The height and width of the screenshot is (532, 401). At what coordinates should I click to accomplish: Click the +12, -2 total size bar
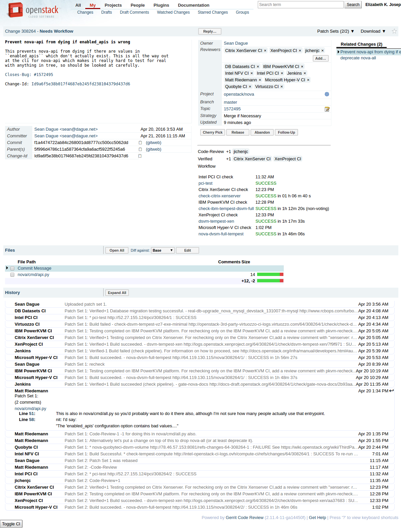point(270,281)
